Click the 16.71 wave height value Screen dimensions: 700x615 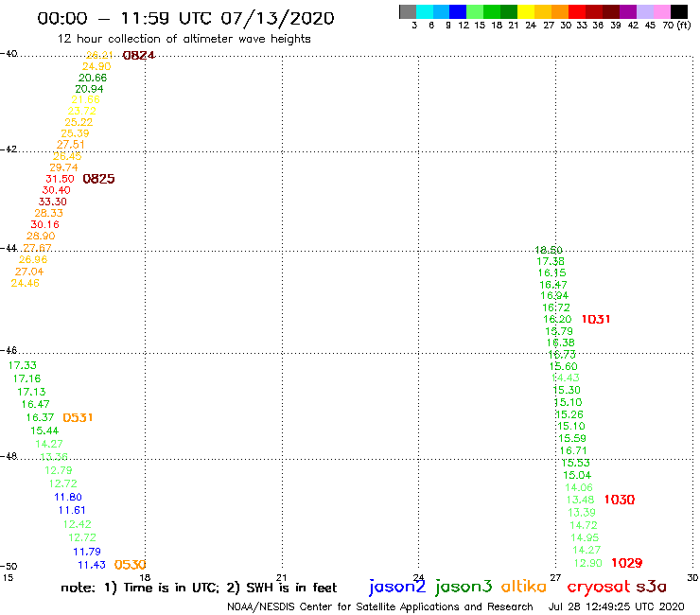(573, 450)
